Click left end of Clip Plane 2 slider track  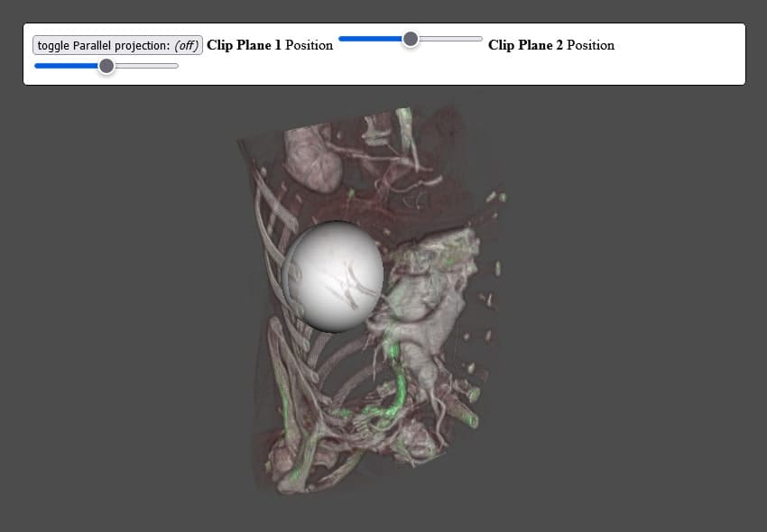tap(38, 65)
